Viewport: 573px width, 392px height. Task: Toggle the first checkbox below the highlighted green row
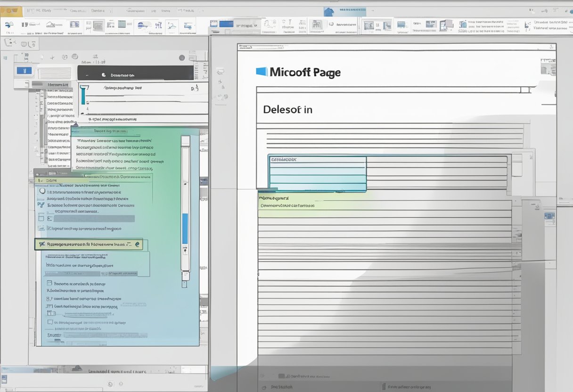(x=49, y=284)
